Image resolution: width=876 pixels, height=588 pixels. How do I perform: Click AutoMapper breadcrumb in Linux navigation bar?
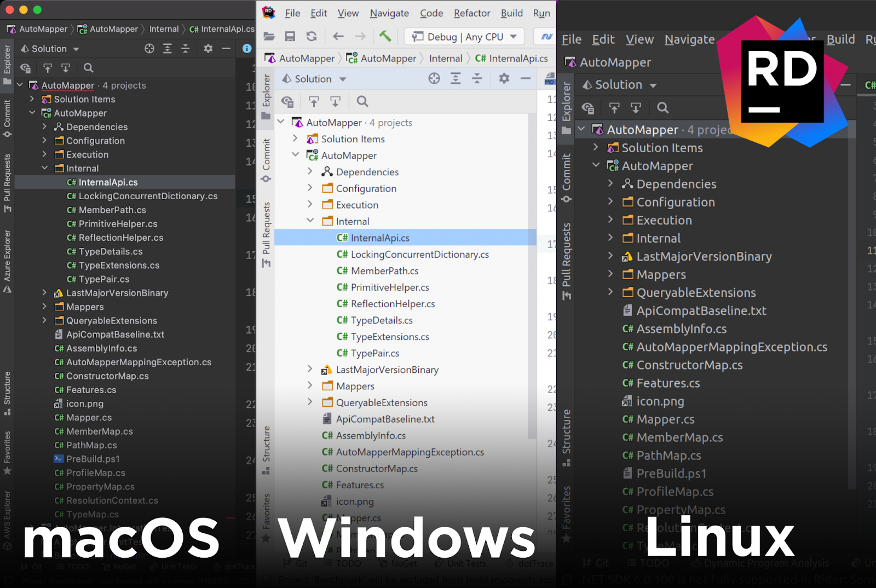608,62
